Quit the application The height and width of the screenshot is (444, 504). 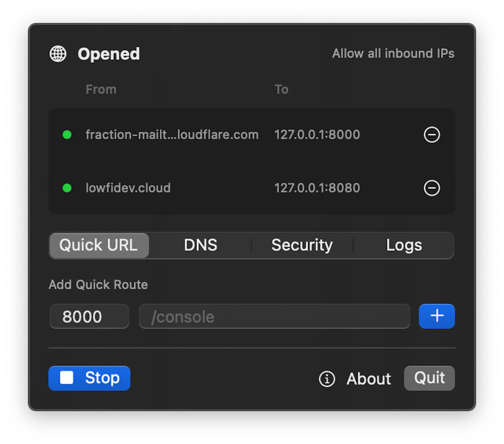pyautogui.click(x=429, y=378)
